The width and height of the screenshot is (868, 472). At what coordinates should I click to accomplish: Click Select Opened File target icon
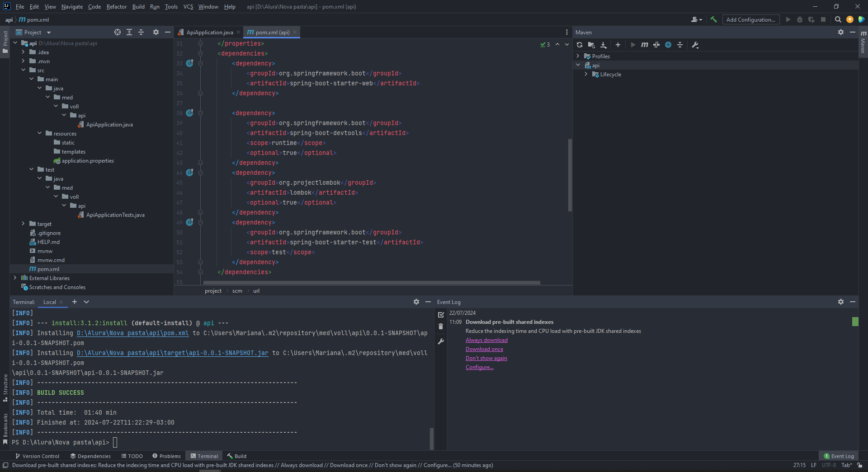click(118, 32)
